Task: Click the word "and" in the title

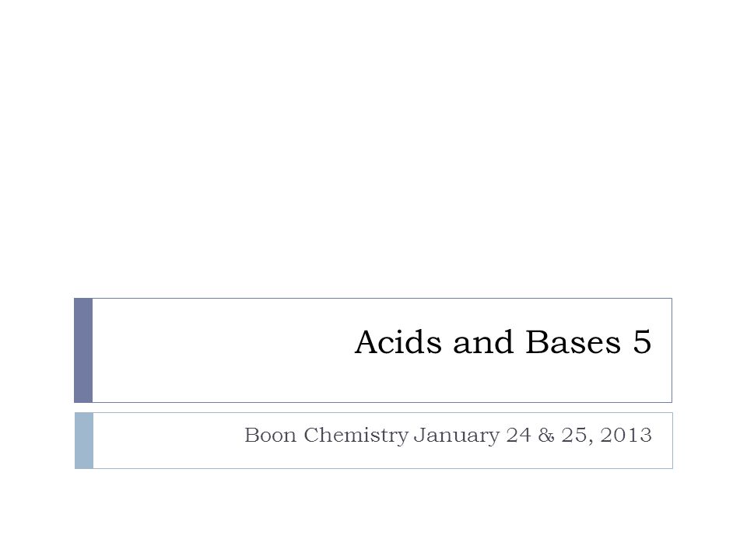Action: pyautogui.click(x=483, y=342)
